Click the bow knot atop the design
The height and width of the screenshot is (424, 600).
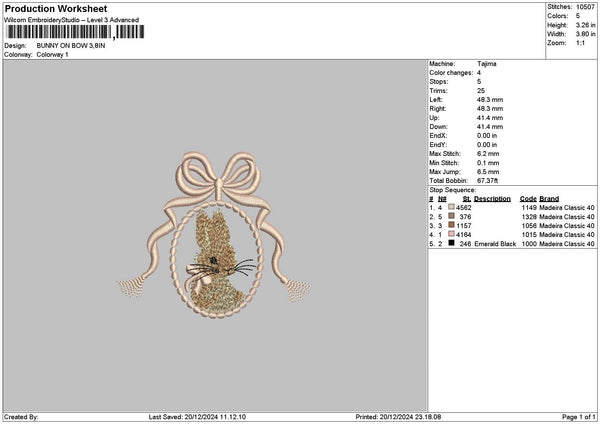coord(215,170)
